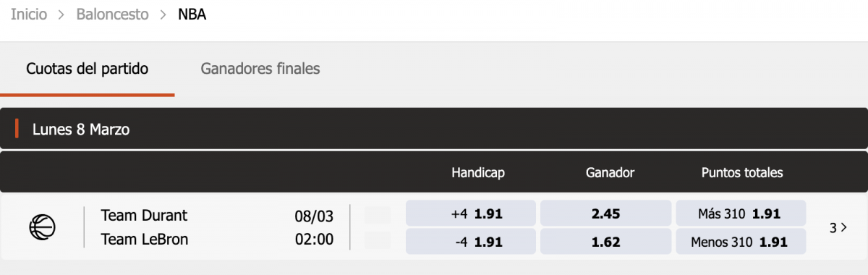Click the 08/03 02:00 match time
Screen dimensions: 868x275
[314, 227]
